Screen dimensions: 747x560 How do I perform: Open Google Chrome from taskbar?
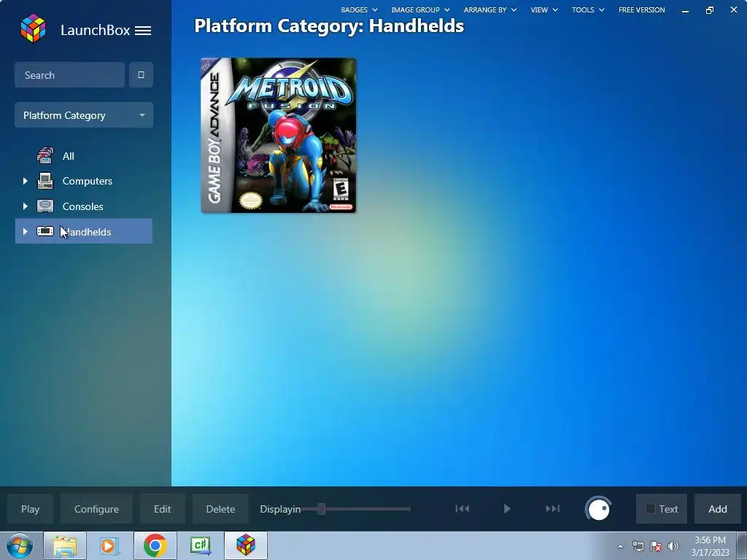click(x=155, y=545)
